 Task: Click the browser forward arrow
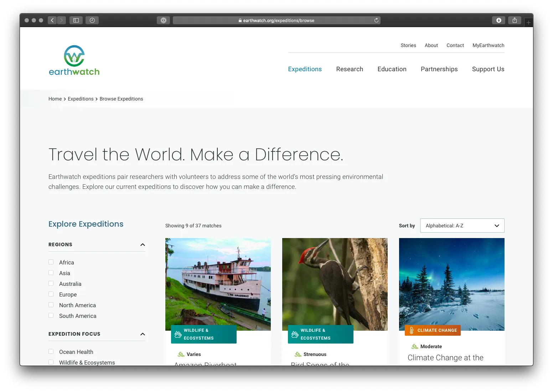click(61, 20)
